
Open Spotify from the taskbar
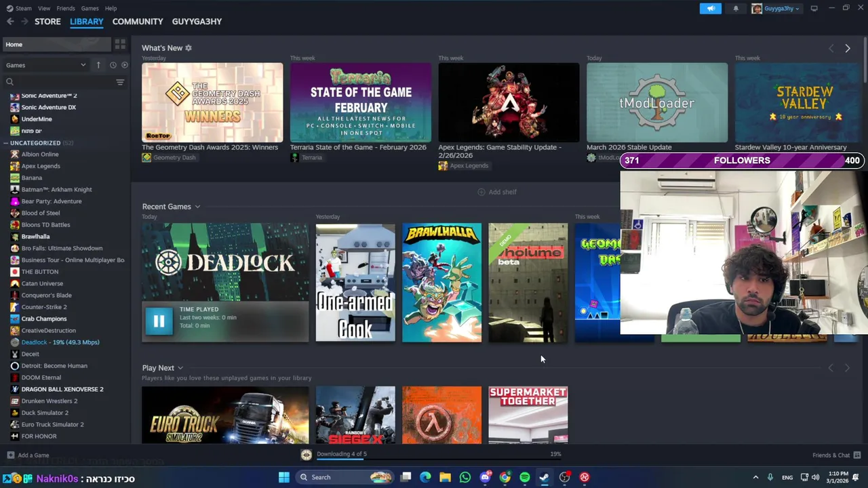pyautogui.click(x=525, y=477)
